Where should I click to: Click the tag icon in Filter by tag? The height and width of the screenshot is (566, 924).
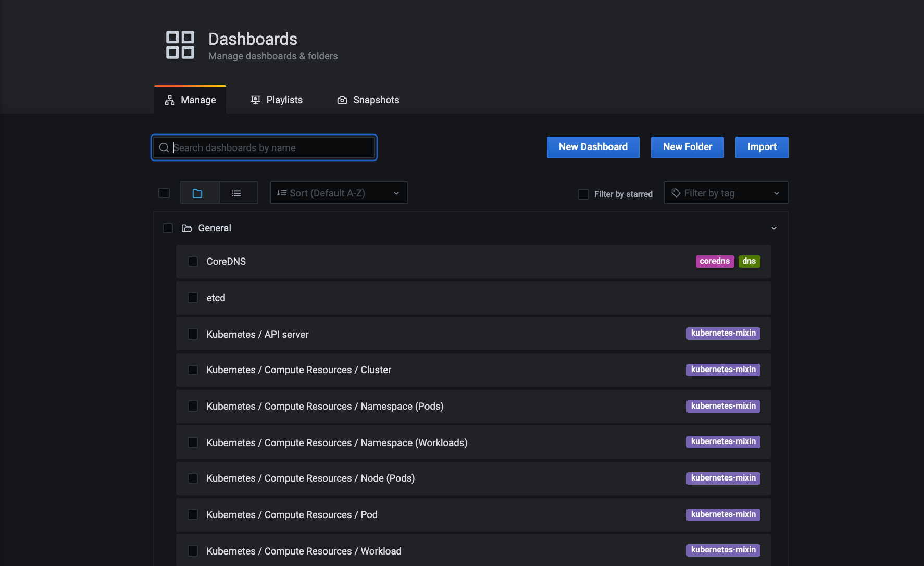pos(676,193)
